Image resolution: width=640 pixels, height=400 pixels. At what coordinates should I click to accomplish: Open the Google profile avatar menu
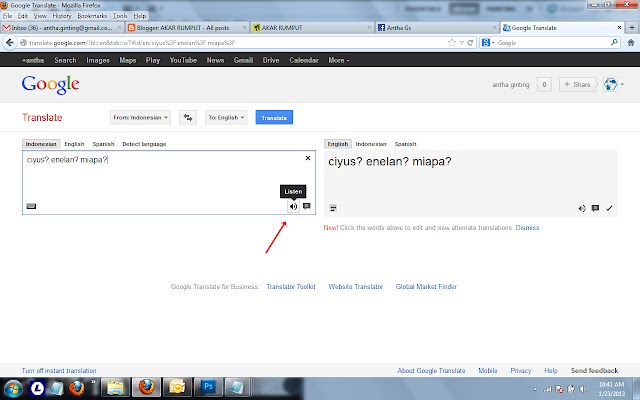[611, 84]
